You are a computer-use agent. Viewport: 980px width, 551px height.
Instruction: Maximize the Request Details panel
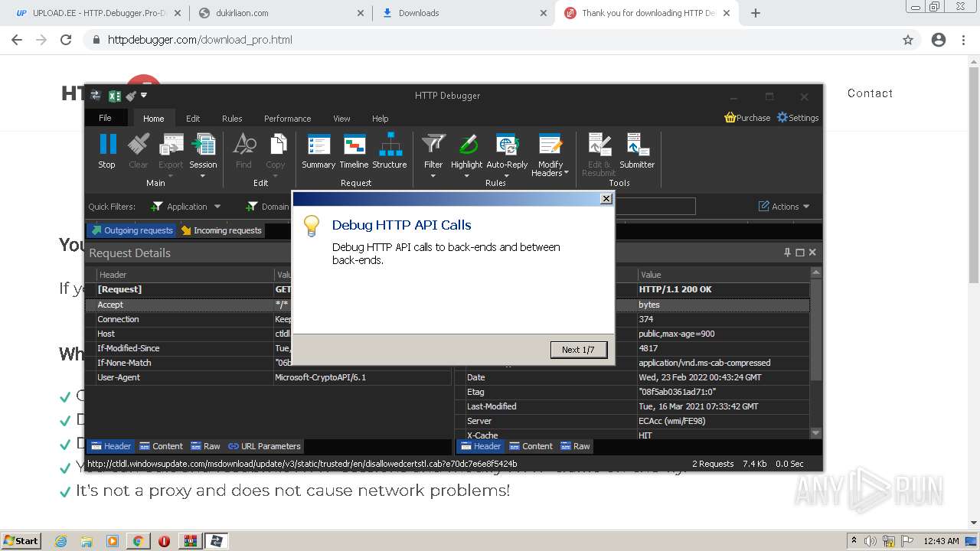[x=800, y=253]
